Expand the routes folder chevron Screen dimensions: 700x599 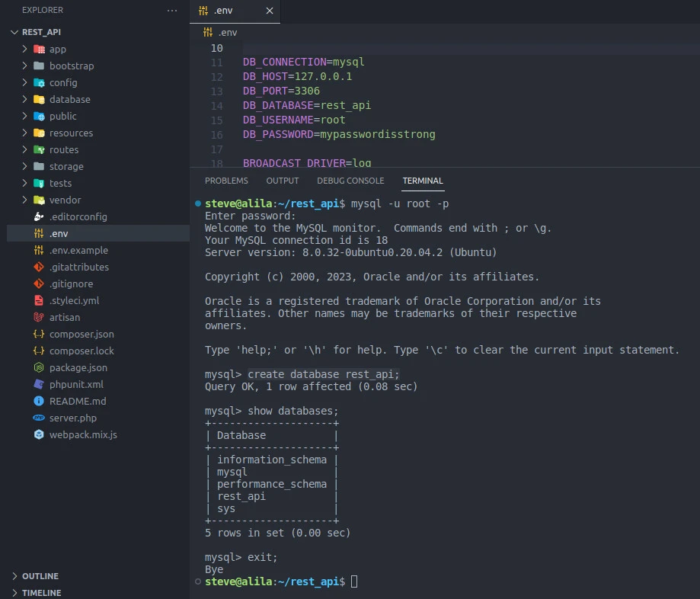pos(25,149)
